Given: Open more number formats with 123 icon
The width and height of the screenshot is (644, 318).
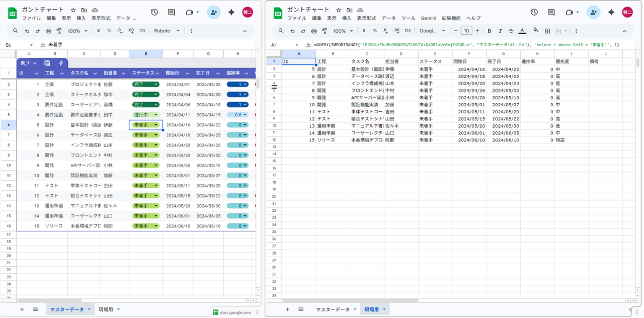Looking at the screenshot, I should tap(407, 31).
